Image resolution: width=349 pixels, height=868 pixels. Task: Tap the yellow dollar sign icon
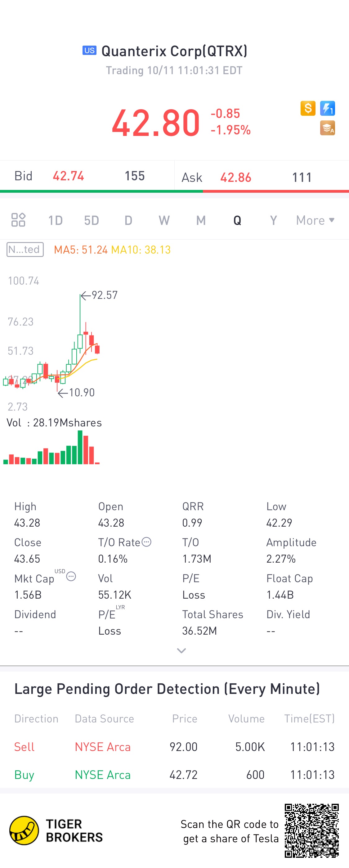307,109
